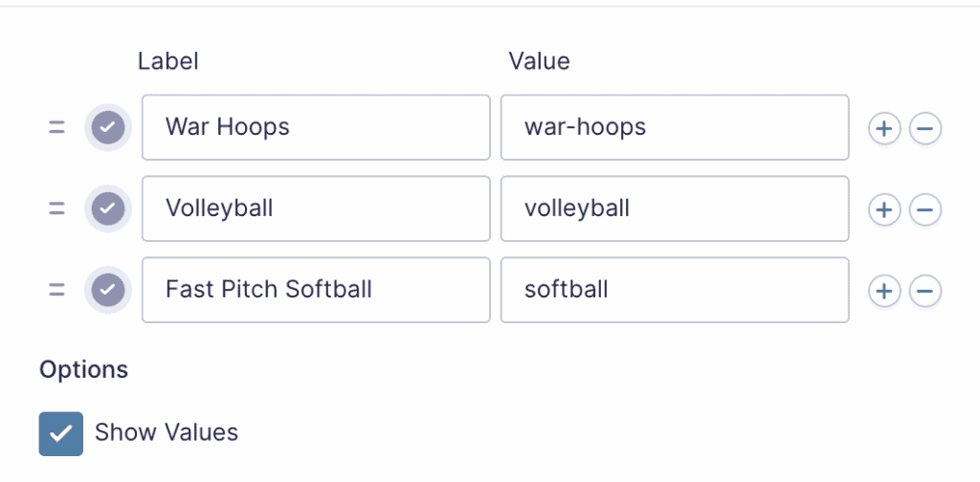The height and width of the screenshot is (482, 980).
Task: Click the Volleyball label input
Action: 316,208
